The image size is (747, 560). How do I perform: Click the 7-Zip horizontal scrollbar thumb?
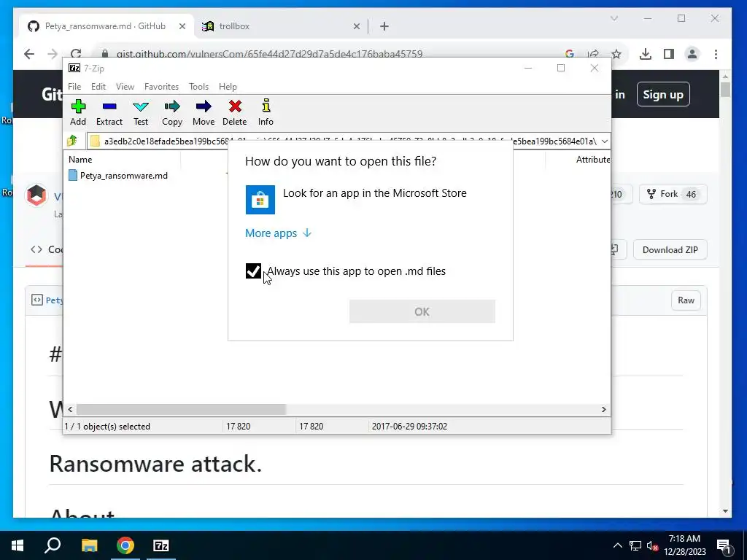[x=181, y=409]
